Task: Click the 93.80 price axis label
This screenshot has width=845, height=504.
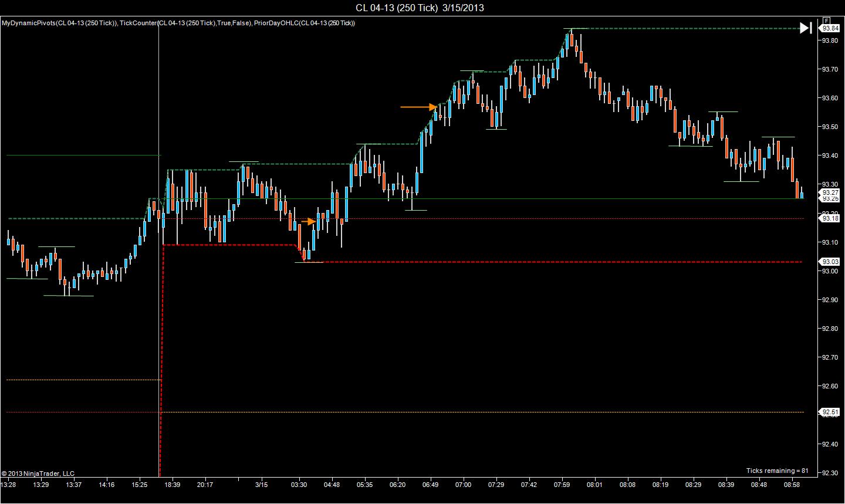Action: (x=830, y=40)
